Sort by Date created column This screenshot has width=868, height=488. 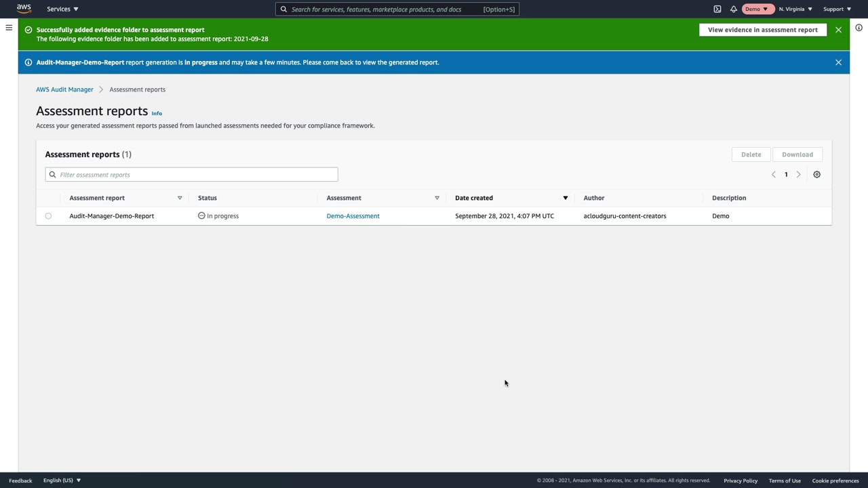pos(565,198)
